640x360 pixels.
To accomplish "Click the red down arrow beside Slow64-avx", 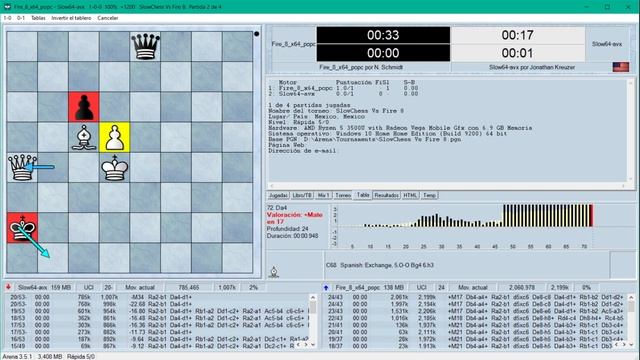I will 8,287.
